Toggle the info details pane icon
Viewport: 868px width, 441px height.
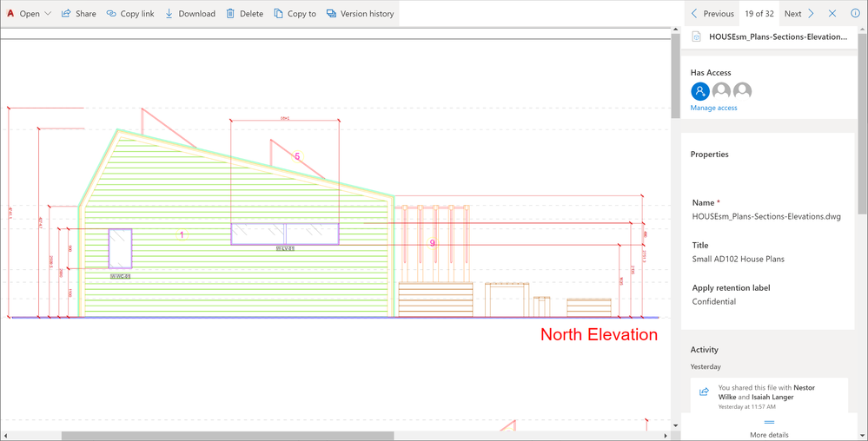[x=855, y=13]
